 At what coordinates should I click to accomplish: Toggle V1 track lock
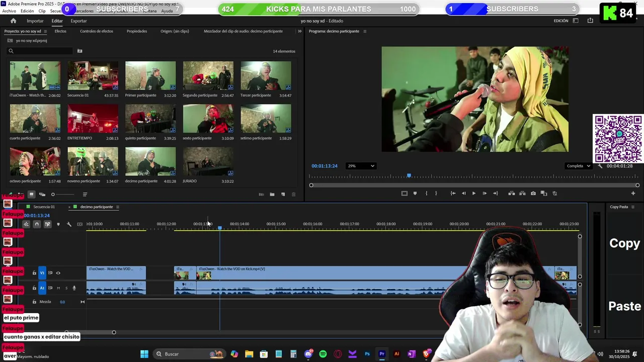click(34, 273)
